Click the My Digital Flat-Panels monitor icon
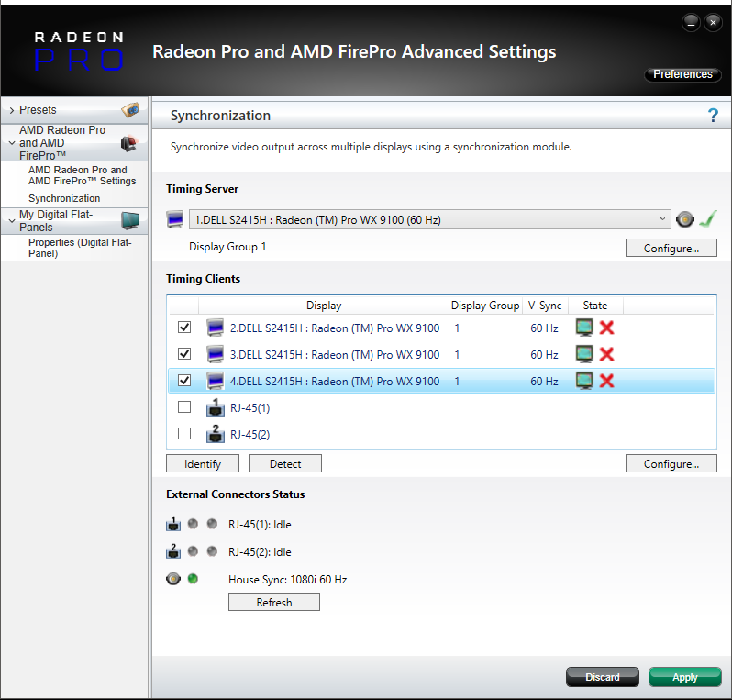 [130, 220]
